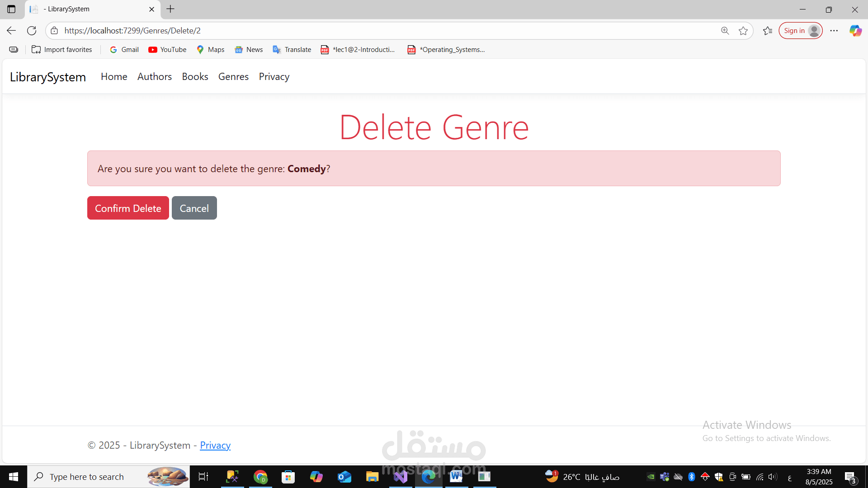Open the Settings and more ellipsis menu
The image size is (868, 488).
point(834,31)
